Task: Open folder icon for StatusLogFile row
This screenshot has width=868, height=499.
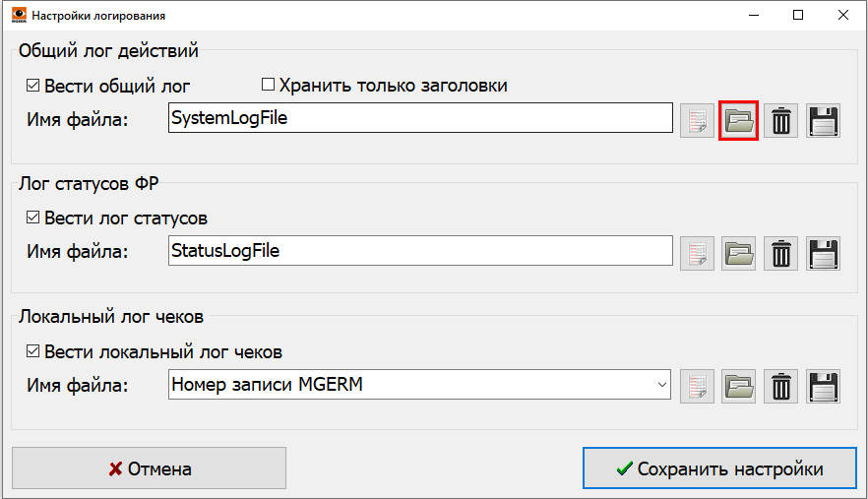Action: coord(738,253)
